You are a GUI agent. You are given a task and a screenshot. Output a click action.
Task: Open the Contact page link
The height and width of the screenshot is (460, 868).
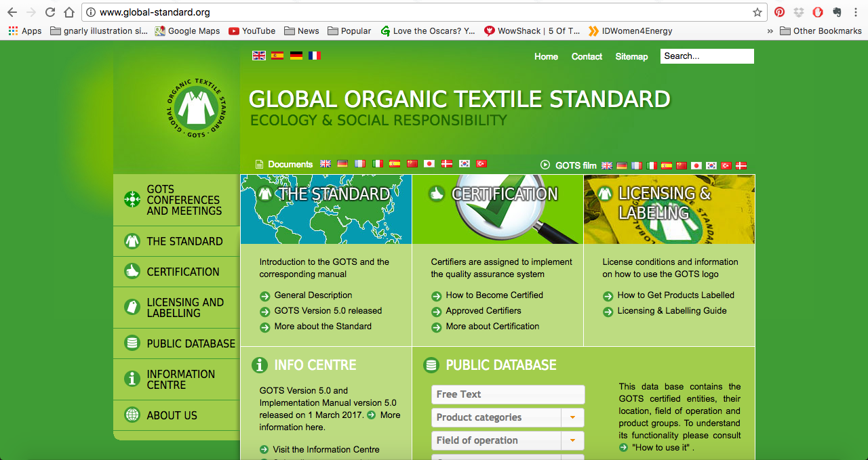587,56
